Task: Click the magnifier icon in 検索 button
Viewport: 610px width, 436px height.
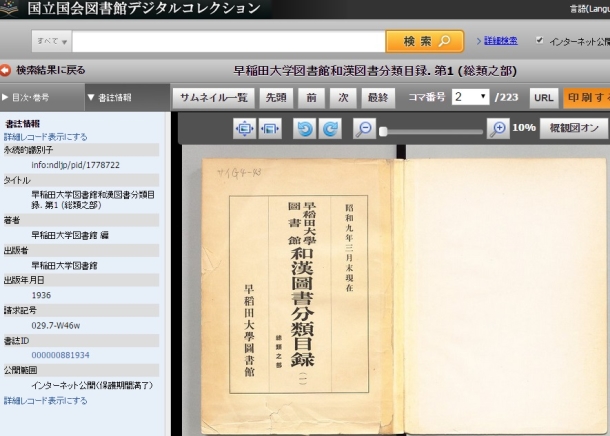Action: pyautogui.click(x=444, y=41)
